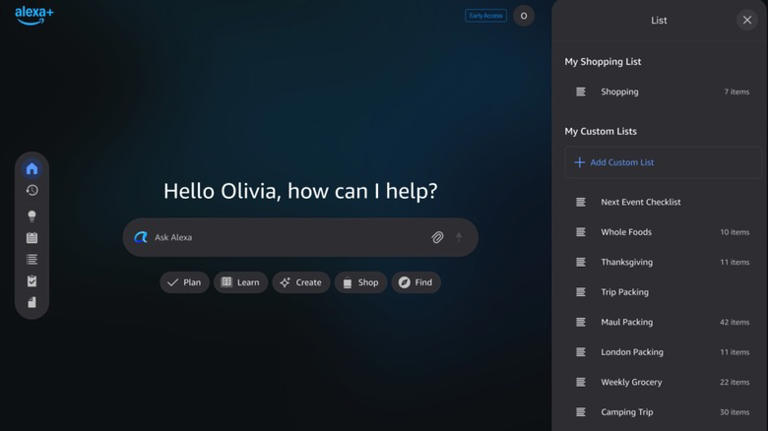The image size is (768, 431).
Task: Click the List panel title
Action: tap(659, 21)
